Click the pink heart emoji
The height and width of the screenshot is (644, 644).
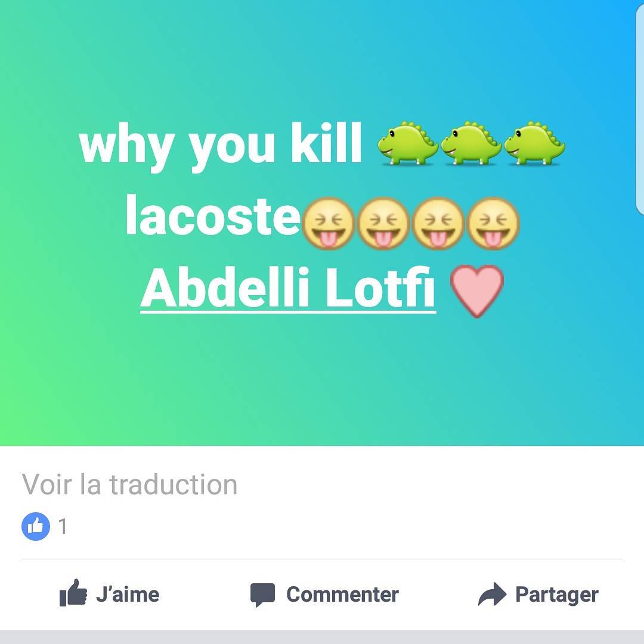coord(476,291)
